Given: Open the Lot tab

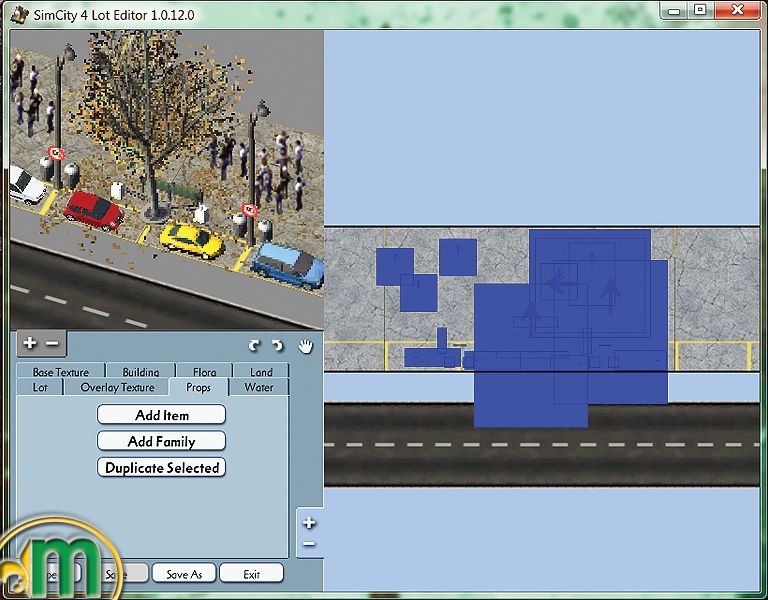Looking at the screenshot, I should coord(40,387).
